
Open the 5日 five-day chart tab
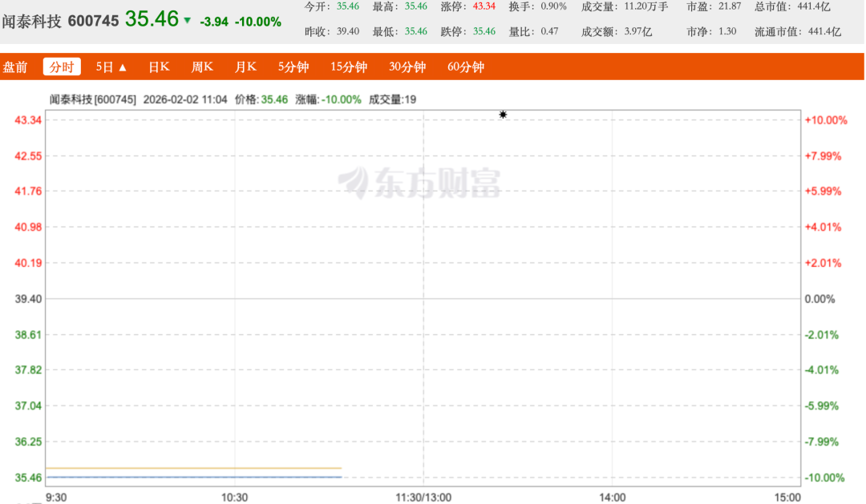(x=104, y=67)
